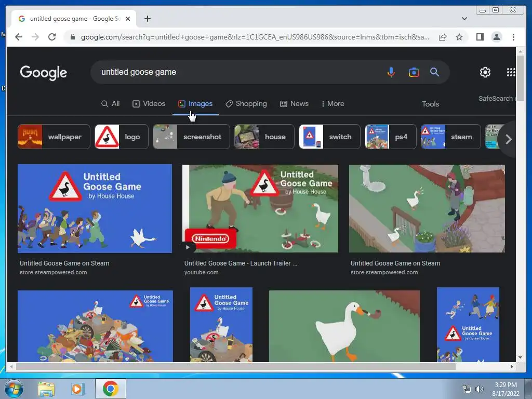Open the pile of items artwork image
This screenshot has height=399, width=532.
(x=96, y=326)
